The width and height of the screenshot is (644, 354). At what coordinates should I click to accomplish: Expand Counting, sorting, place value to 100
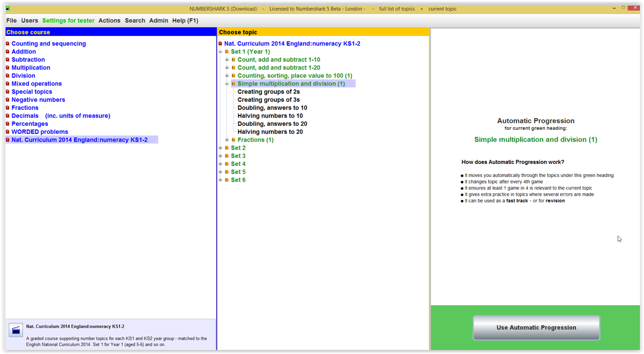coord(227,76)
